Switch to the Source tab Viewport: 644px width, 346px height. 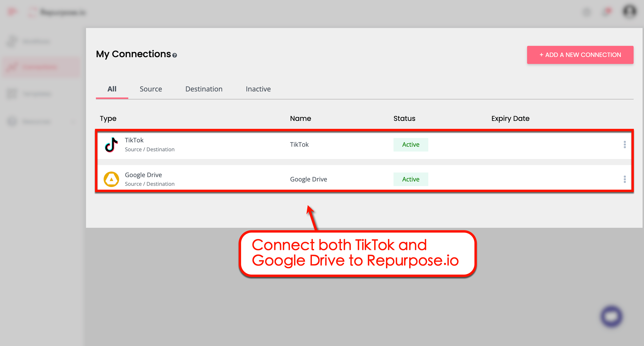point(151,89)
